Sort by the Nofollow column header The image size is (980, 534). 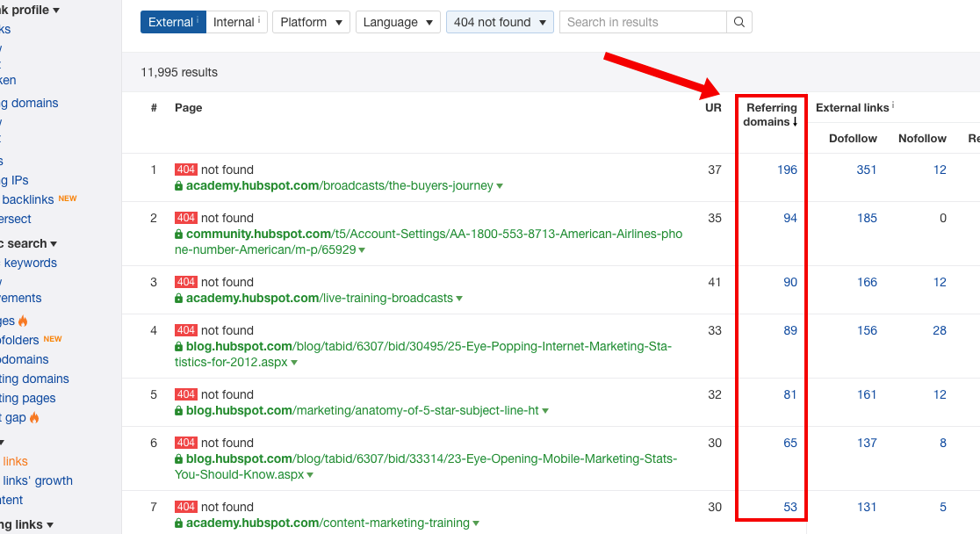(x=922, y=138)
